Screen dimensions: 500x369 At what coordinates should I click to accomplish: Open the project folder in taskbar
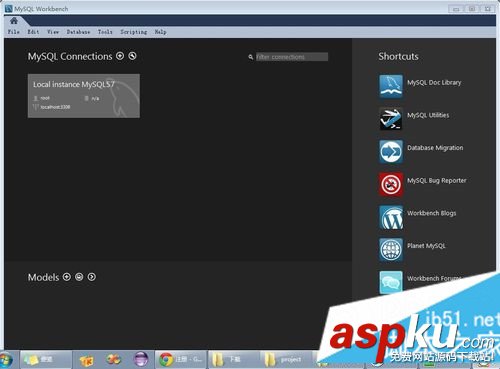285,359
